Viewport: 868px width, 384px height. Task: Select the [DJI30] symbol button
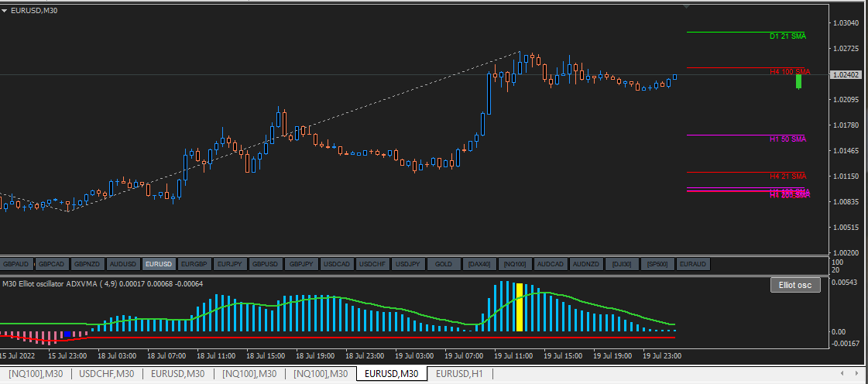622,265
